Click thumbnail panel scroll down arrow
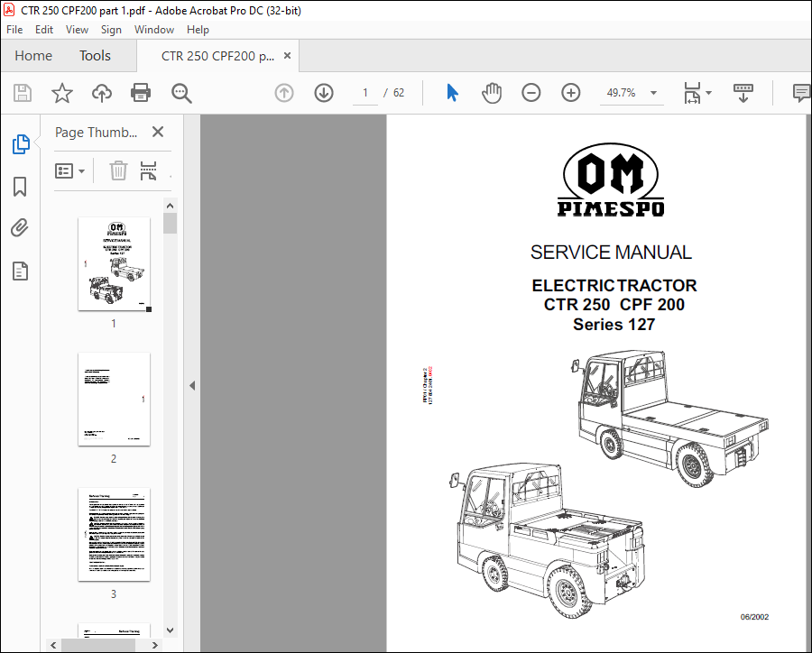The width and height of the screenshot is (812, 653). point(170,630)
